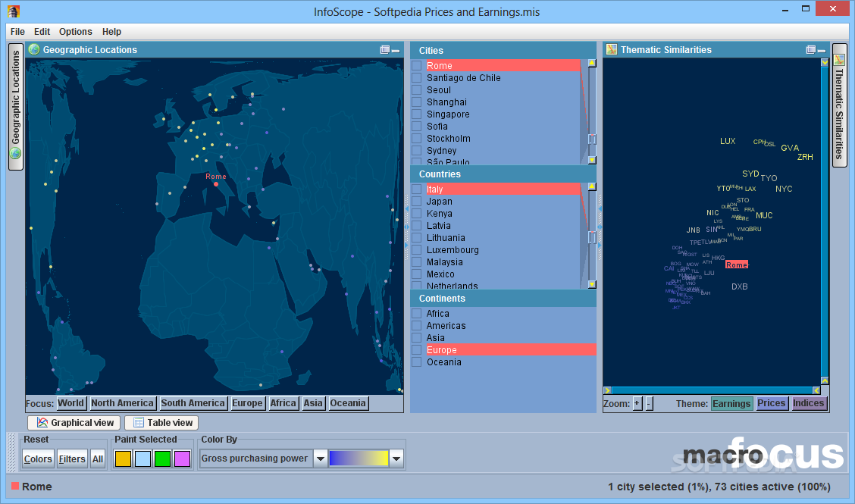Check the Africa checkbox in Continents

click(x=417, y=314)
